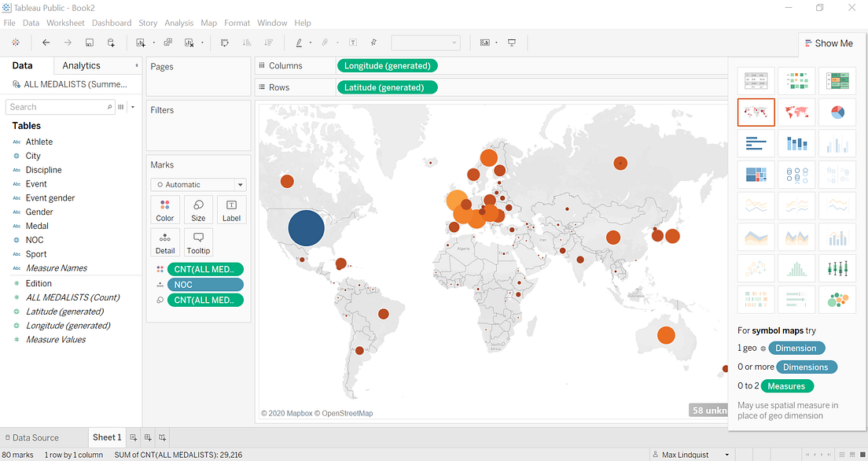The width and height of the screenshot is (868, 461).
Task: Click the Undo arrow in the toolbar
Action: 46,42
